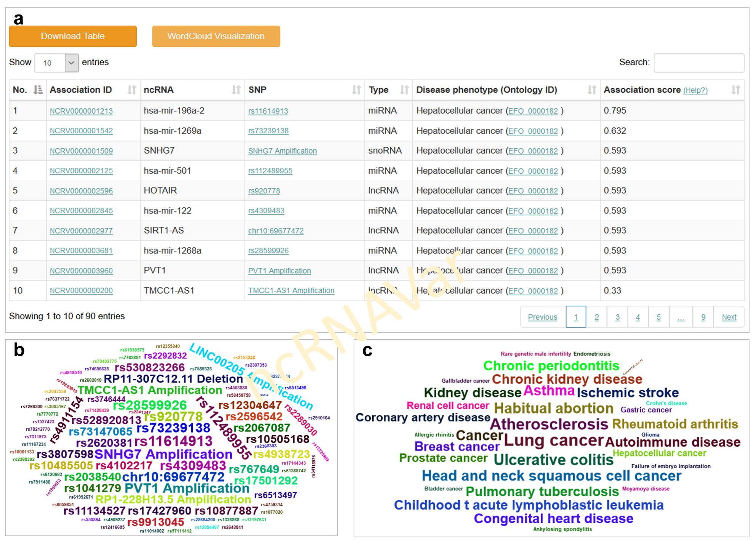Go to pagination page 2
The image size is (756, 540).
coord(597,317)
